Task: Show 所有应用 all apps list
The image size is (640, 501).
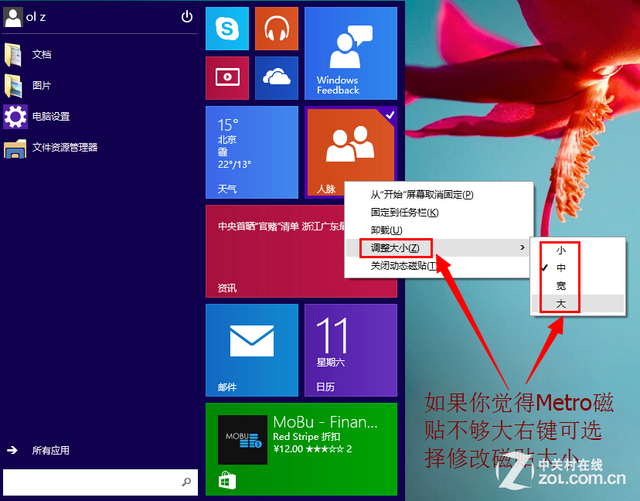Action: point(51,450)
